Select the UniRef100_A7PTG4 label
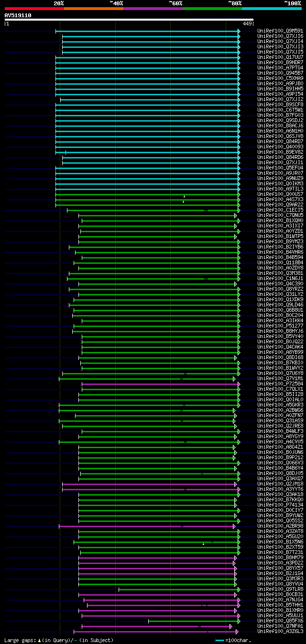Viewport: 306px width, 644px height. click(280, 68)
